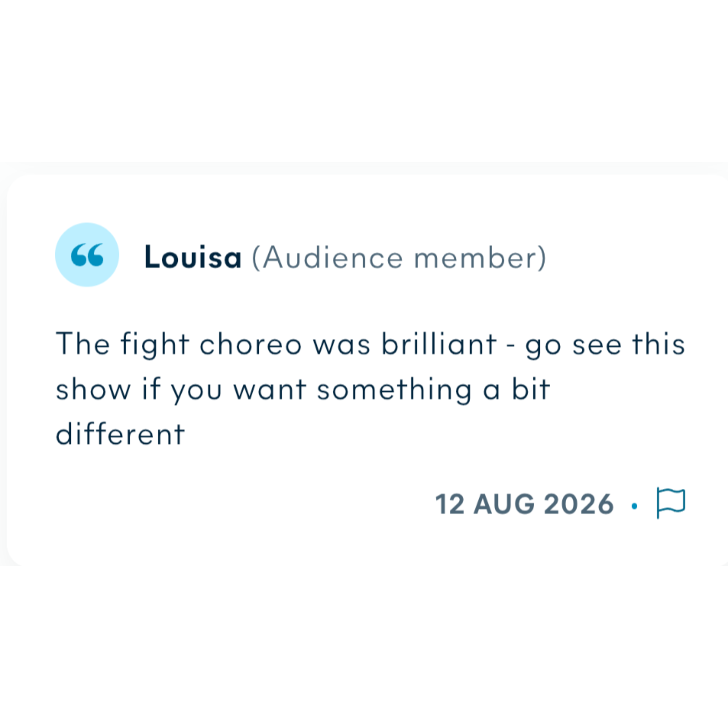
Task: Click the day number "12" in the date
Action: click(450, 504)
